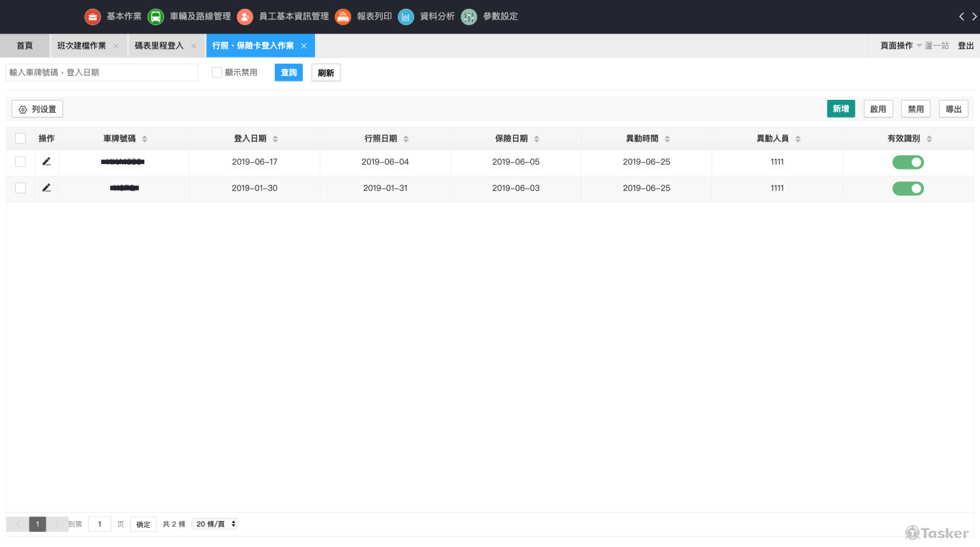Expand the 頁面操作 dropdown menu
The height and width of the screenshot is (547, 980).
pos(901,46)
